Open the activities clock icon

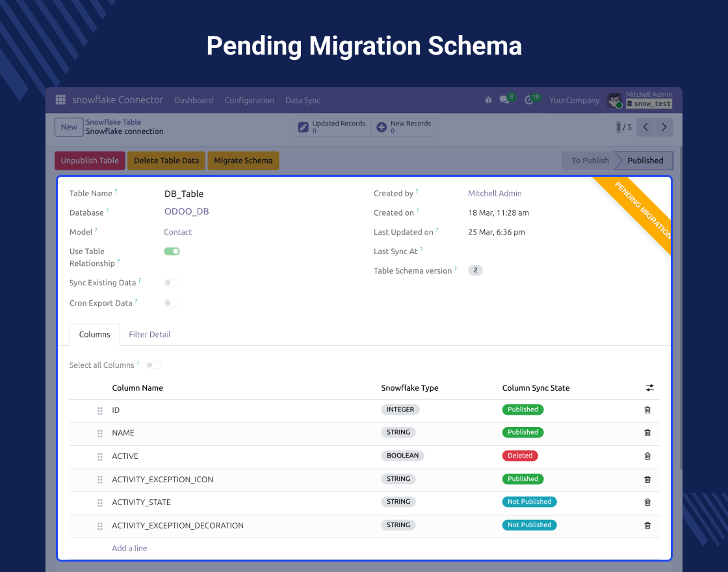(529, 100)
